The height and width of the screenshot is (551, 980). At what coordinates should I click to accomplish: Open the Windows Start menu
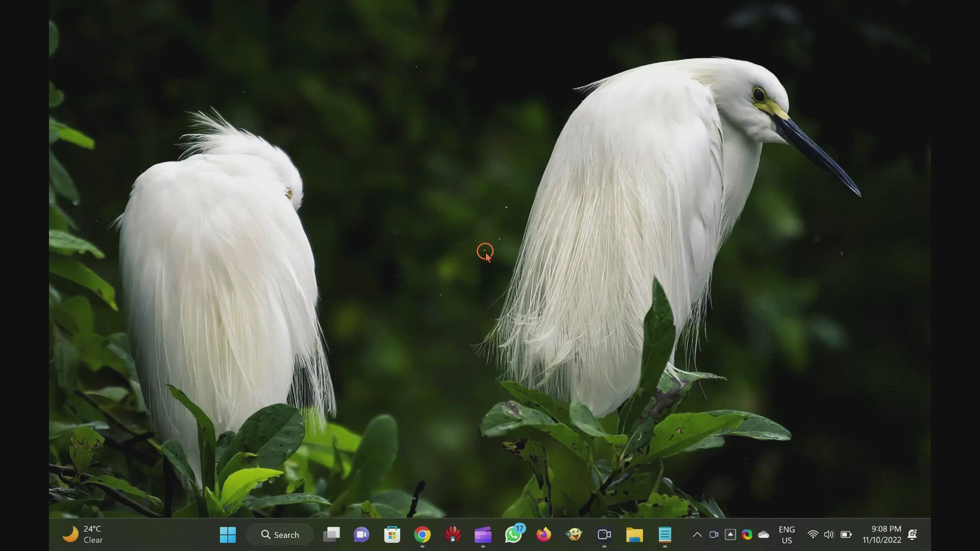228,535
